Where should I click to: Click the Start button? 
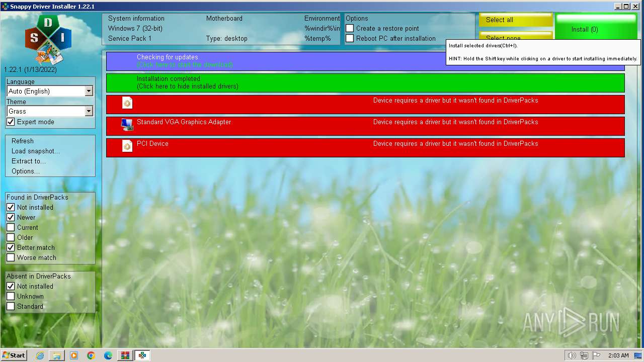click(14, 355)
